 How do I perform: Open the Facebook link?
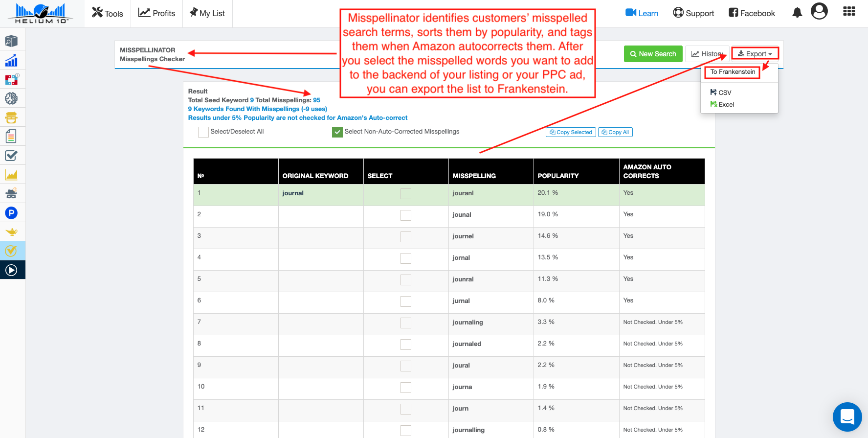click(752, 13)
